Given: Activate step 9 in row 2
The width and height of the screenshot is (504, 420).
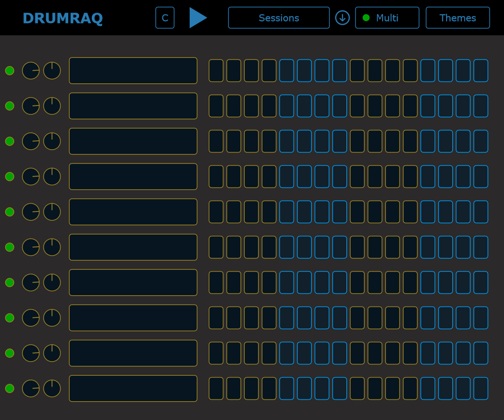Looking at the screenshot, I should [357, 106].
